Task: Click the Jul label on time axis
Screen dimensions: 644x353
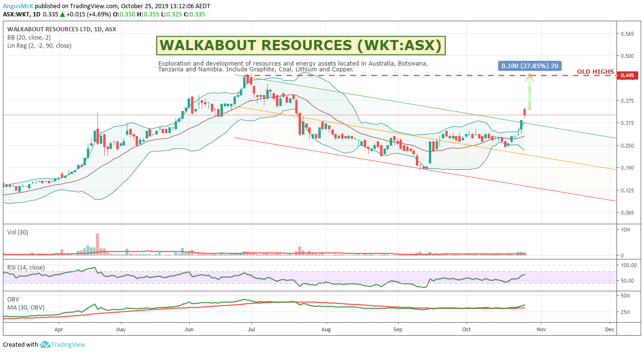Action: [x=251, y=330]
